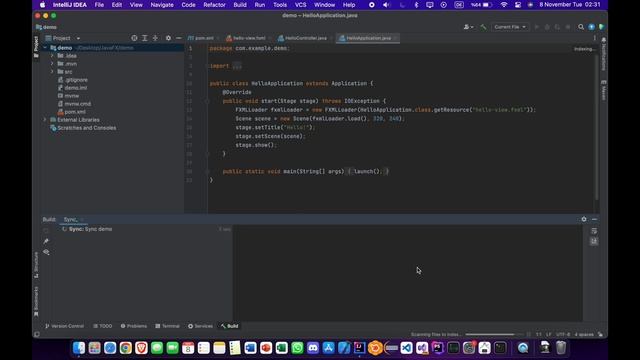Open Search Everywhere magnifier icon
The height and width of the screenshot is (360, 640).
click(581, 27)
